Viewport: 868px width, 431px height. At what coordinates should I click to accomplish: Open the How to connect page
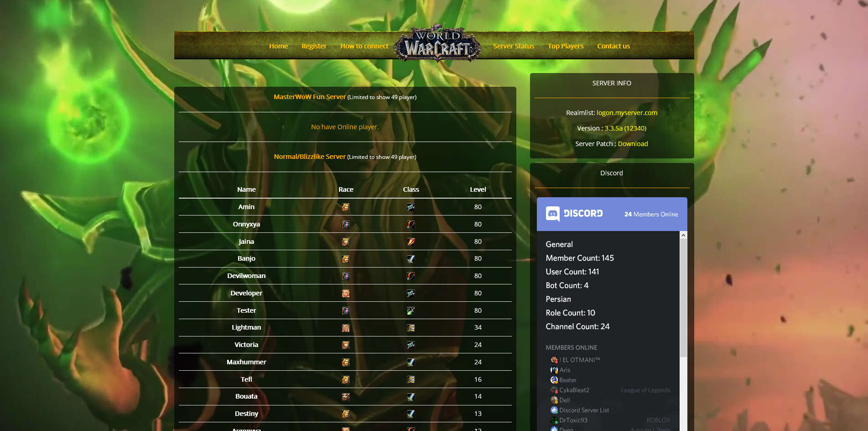click(364, 46)
